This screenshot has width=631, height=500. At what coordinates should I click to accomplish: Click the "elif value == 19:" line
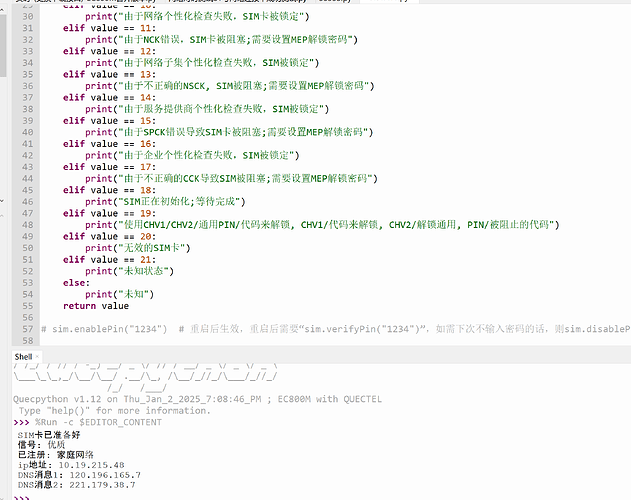[x=109, y=213]
